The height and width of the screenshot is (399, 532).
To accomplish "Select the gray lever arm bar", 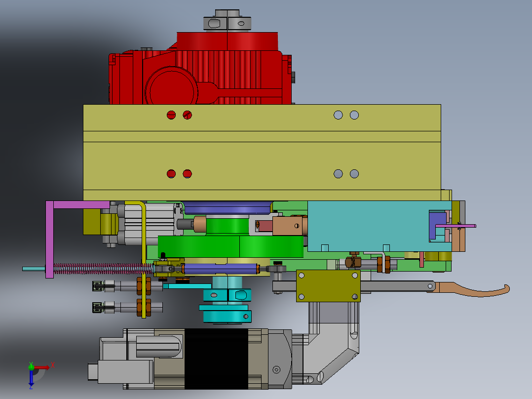I will click(x=397, y=286).
